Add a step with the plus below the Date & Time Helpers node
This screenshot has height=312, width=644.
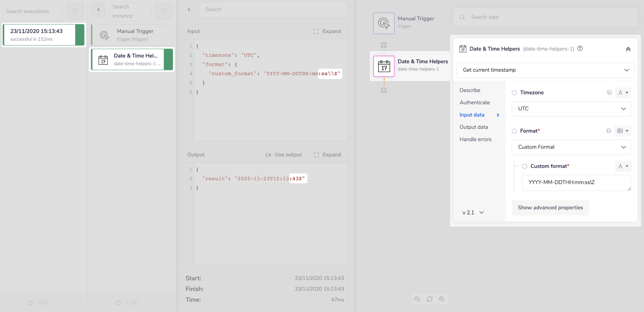pos(384,91)
